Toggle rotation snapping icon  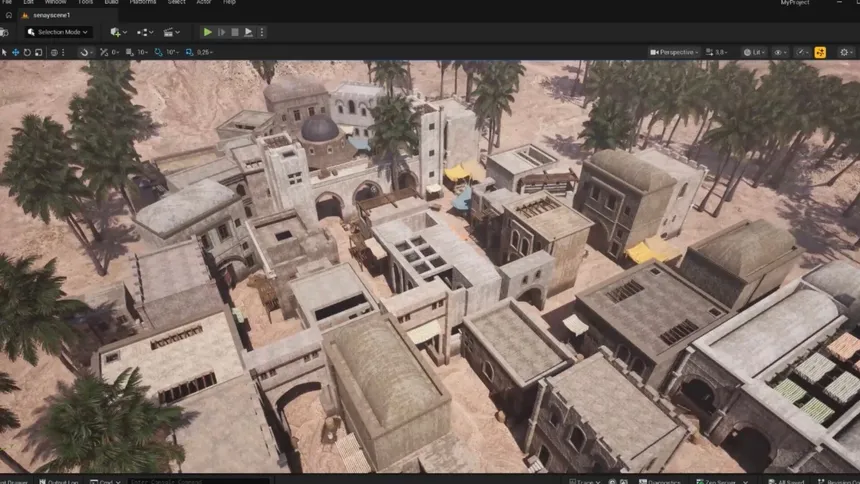158,52
